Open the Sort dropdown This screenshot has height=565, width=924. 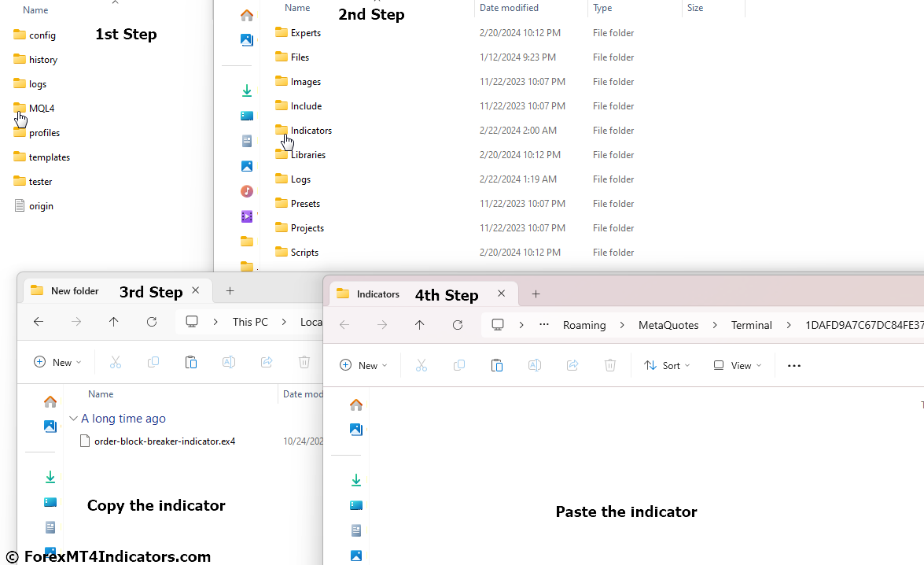click(666, 365)
